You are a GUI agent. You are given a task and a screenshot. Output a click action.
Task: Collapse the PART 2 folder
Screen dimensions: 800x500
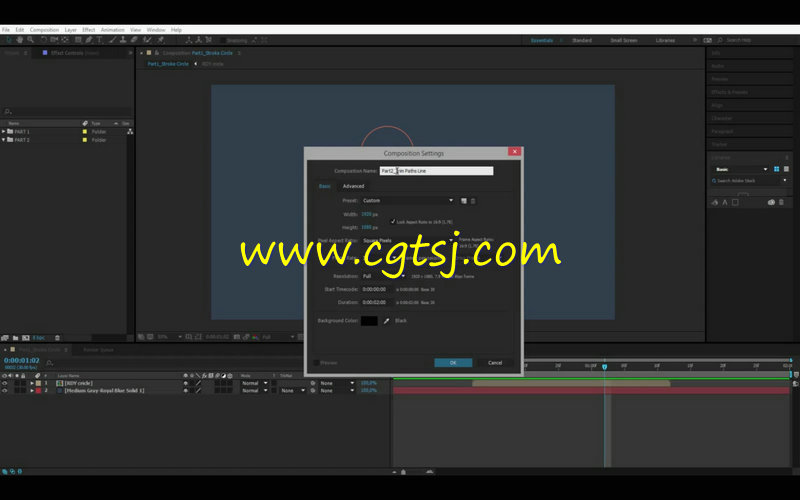[4, 140]
